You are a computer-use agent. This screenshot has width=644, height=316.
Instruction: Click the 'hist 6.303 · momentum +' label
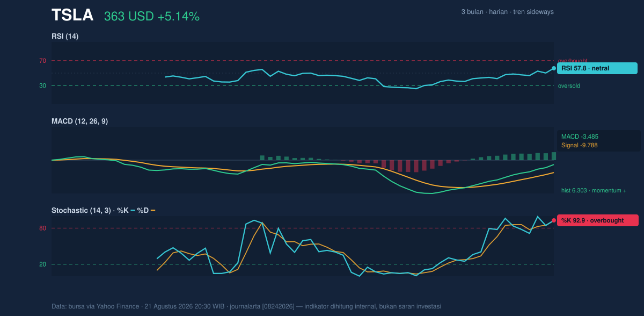click(594, 190)
